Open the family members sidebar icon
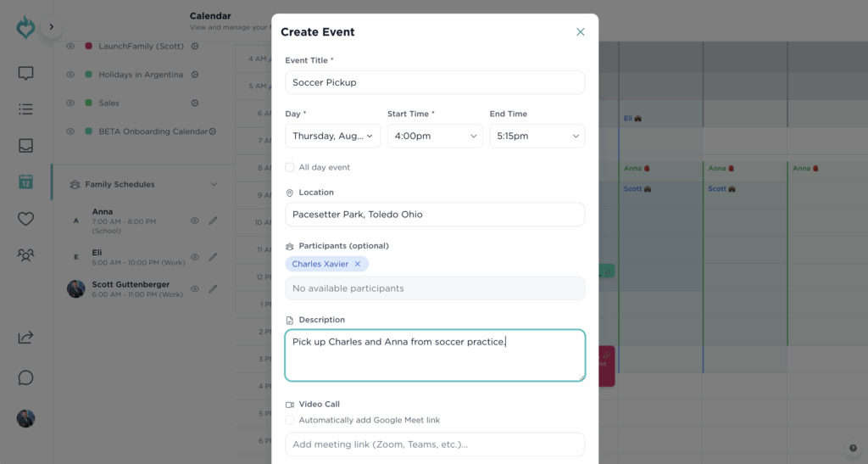 pos(25,254)
